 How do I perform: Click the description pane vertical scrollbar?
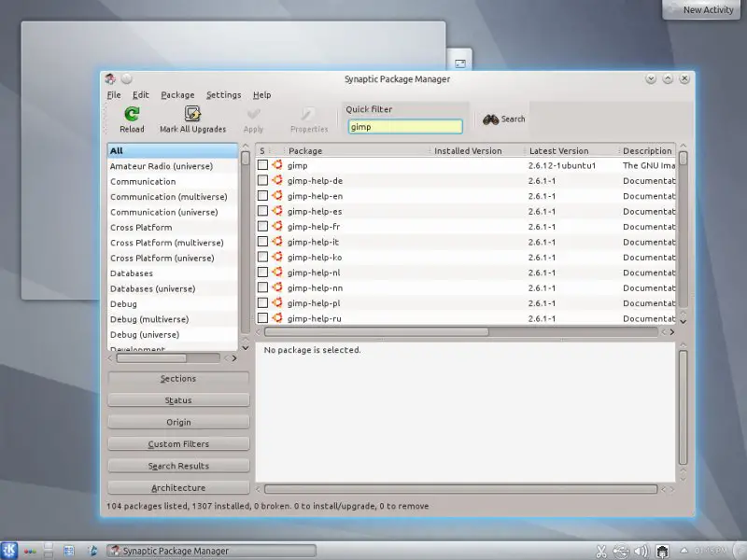pos(683,407)
